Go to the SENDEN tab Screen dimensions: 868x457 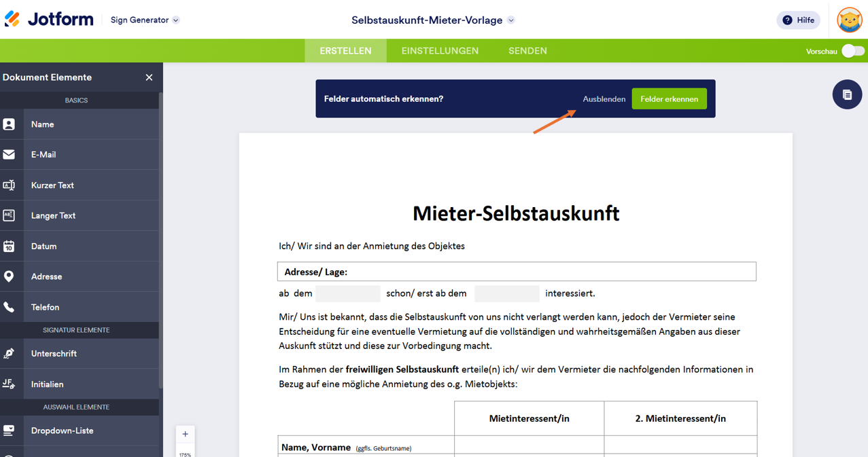527,50
